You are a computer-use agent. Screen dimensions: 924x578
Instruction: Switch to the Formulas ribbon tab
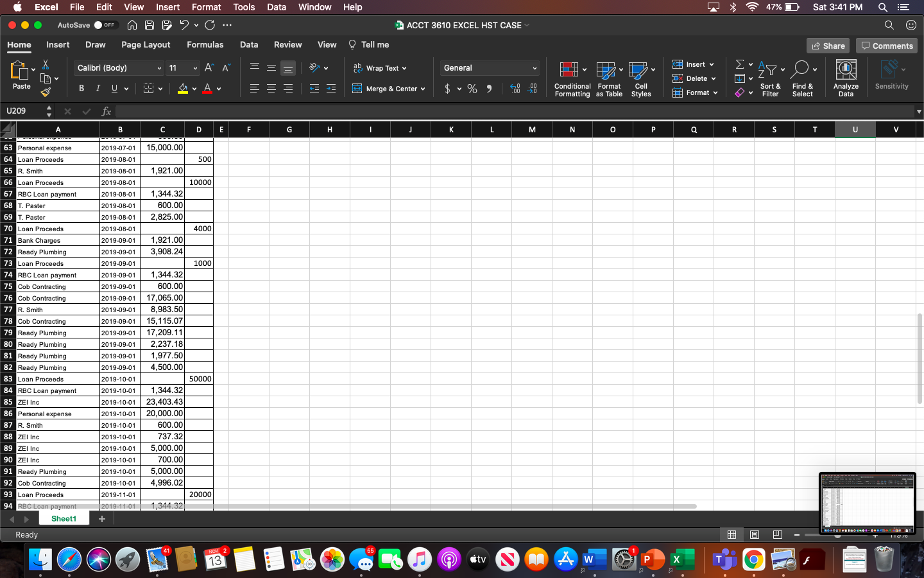click(205, 45)
